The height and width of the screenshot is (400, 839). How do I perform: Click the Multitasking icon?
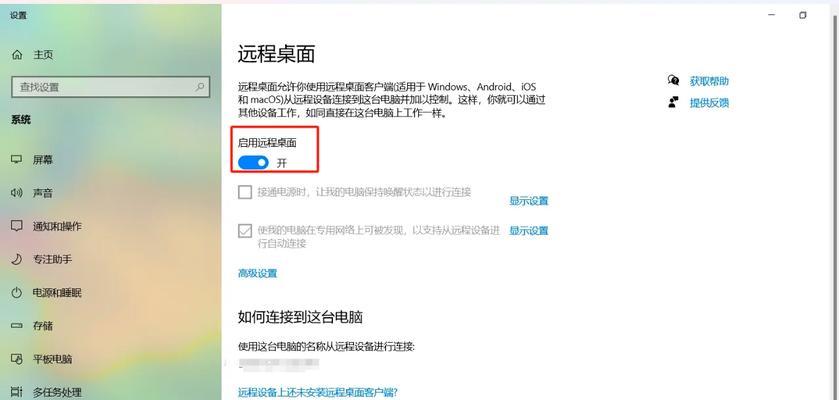[17, 392]
